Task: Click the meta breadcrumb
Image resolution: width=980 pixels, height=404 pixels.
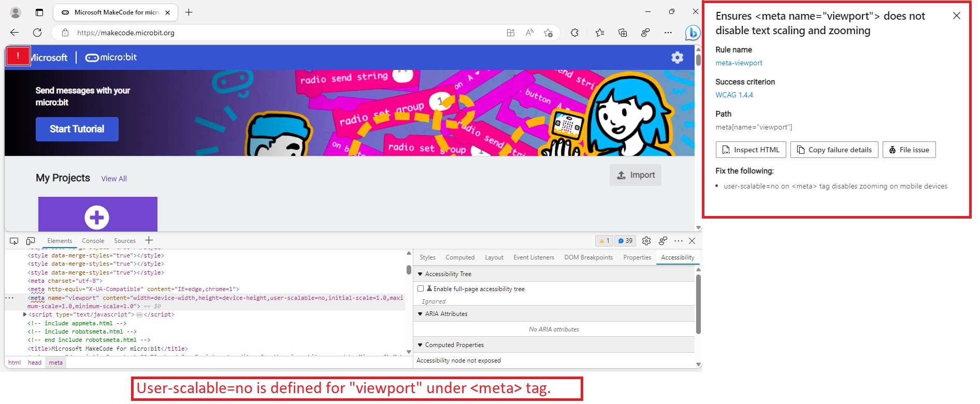Action: [56, 363]
